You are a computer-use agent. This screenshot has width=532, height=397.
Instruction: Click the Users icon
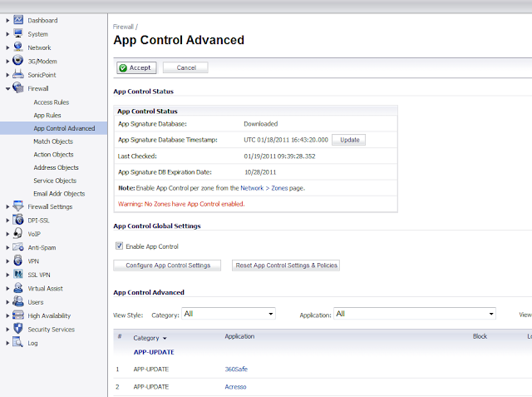tap(18, 302)
